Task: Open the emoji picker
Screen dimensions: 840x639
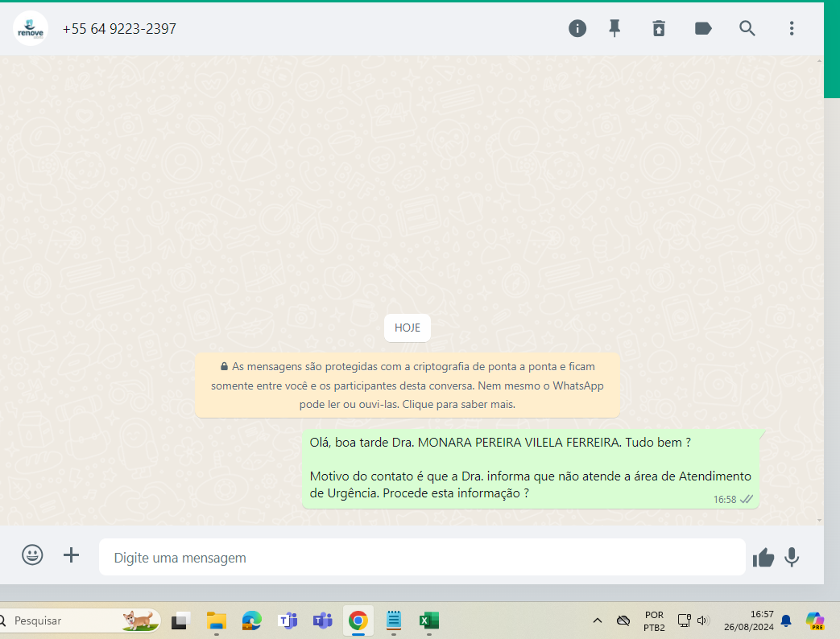Action: (x=32, y=555)
